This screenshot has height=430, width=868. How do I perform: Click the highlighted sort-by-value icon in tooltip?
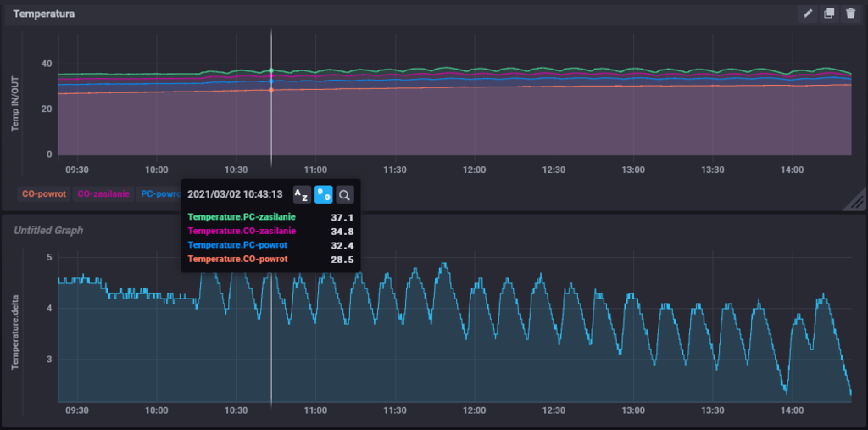[323, 194]
